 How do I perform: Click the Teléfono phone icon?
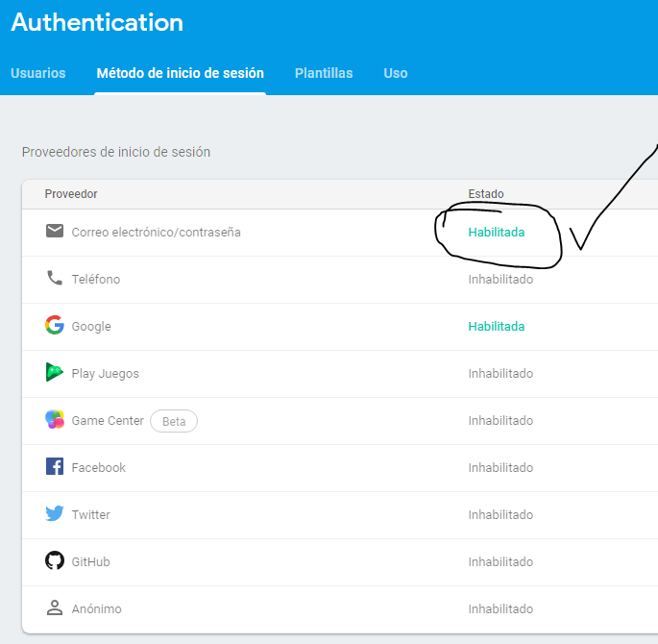(55, 279)
